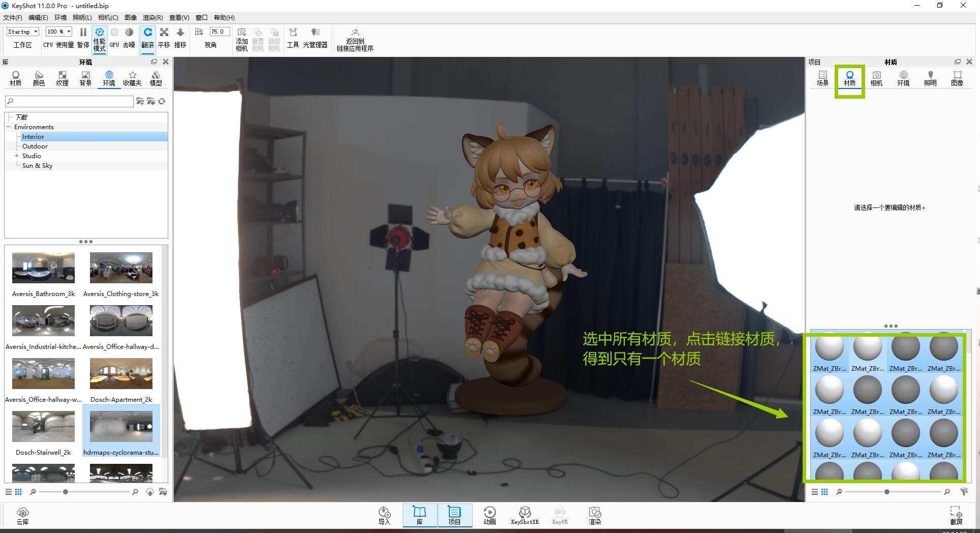Click the Add Camera (添加相机) icon
Viewport: 980px width, 533px height.
click(241, 39)
